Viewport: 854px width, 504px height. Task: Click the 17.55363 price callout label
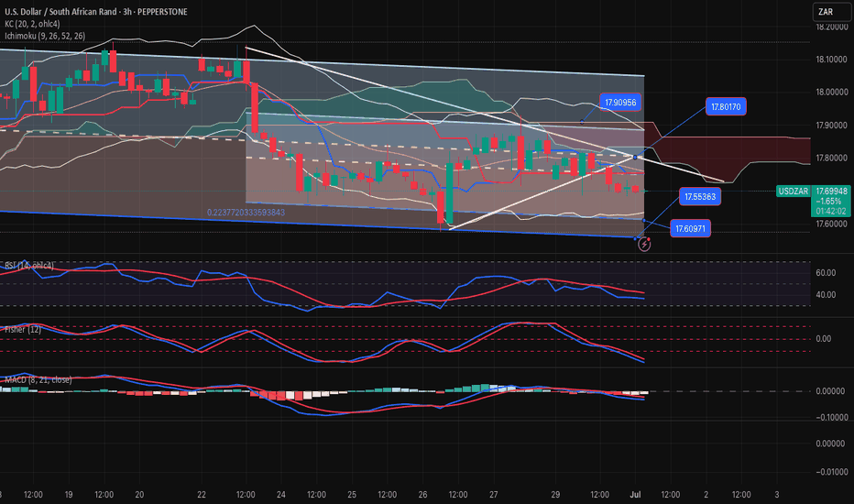click(700, 197)
